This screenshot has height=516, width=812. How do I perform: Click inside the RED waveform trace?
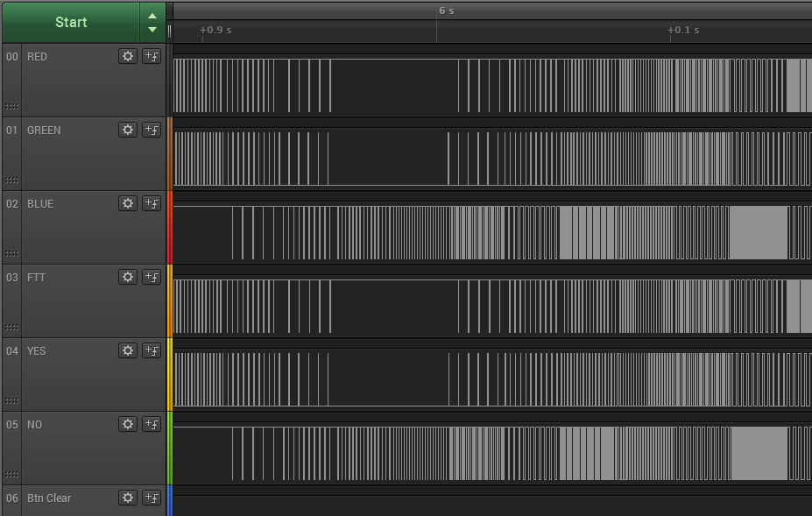tap(492, 86)
